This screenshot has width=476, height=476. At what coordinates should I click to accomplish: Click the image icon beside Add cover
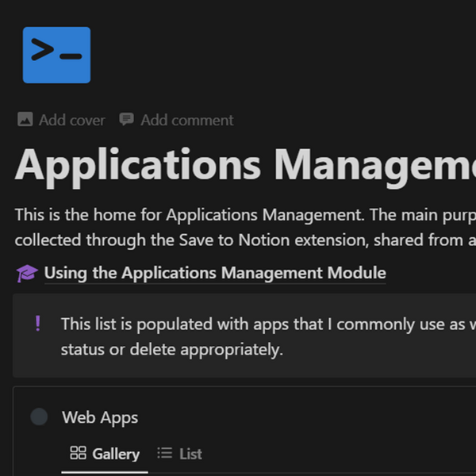click(x=25, y=120)
